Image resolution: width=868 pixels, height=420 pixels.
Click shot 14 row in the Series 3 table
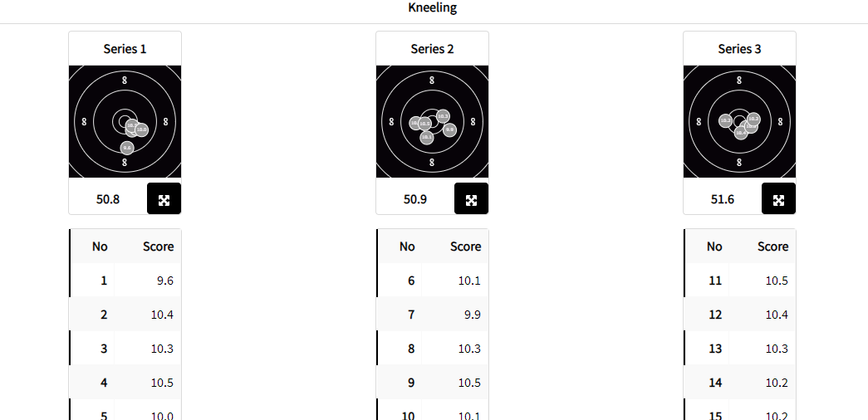[x=740, y=383]
